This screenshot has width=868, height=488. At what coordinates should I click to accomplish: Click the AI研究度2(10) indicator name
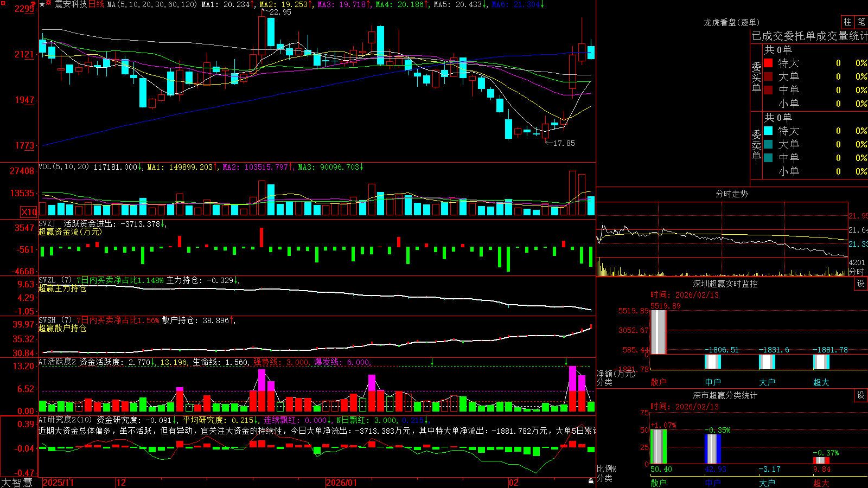click(65, 420)
